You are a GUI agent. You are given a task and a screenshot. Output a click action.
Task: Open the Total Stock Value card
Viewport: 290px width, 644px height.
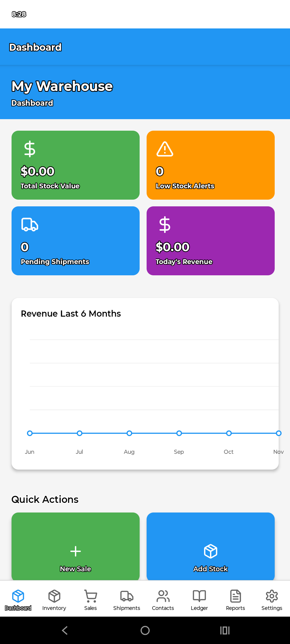[x=75, y=165]
